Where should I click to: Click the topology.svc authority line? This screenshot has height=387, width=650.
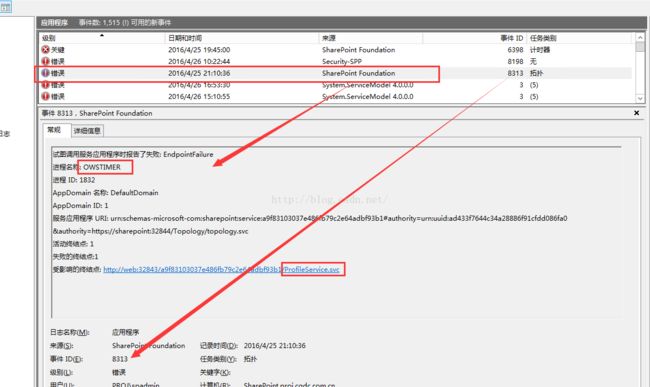coord(150,231)
